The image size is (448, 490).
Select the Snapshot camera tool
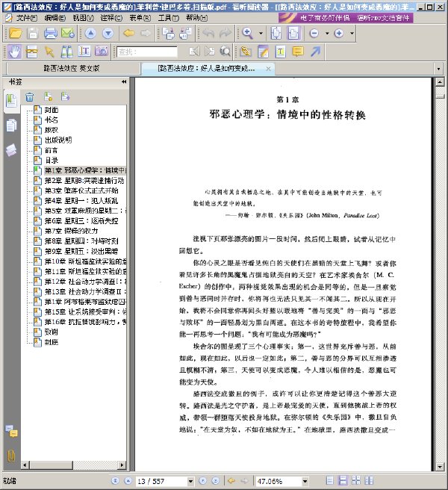[102, 52]
